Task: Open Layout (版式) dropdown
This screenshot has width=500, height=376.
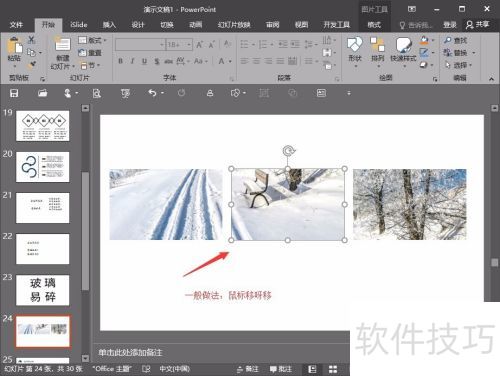Action: pyautogui.click(x=92, y=40)
